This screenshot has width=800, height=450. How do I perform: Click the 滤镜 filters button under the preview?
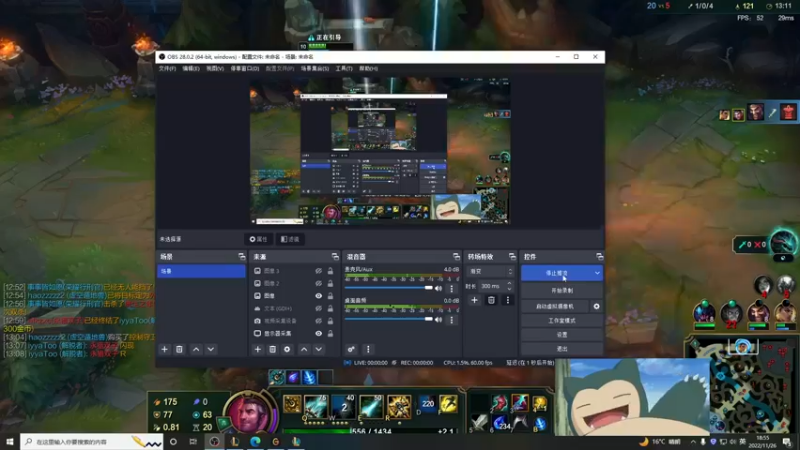(x=290, y=239)
